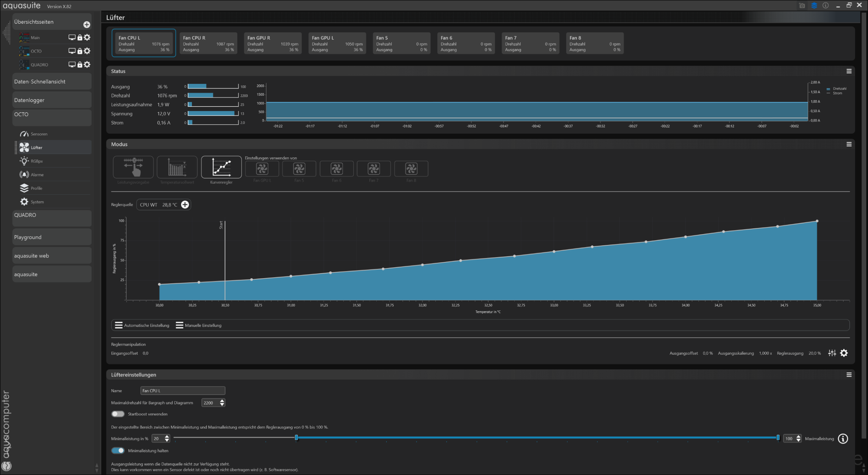Click the Minimalleistung slider handle
This screenshot has height=475, width=868.
pos(296,438)
